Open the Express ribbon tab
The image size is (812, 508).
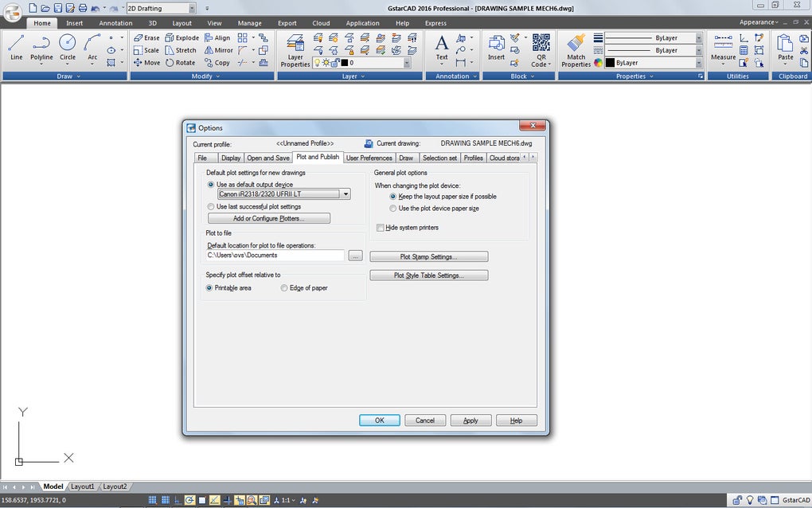[x=435, y=23]
